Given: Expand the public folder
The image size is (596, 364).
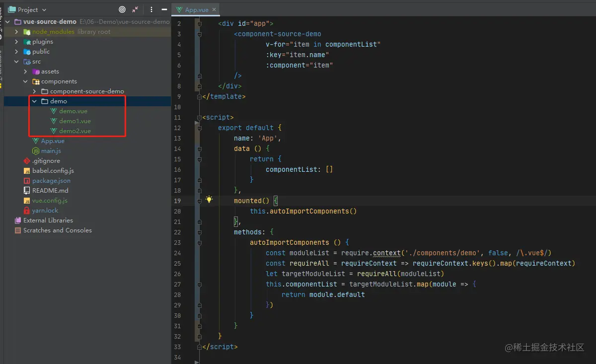Looking at the screenshot, I should tap(16, 52).
